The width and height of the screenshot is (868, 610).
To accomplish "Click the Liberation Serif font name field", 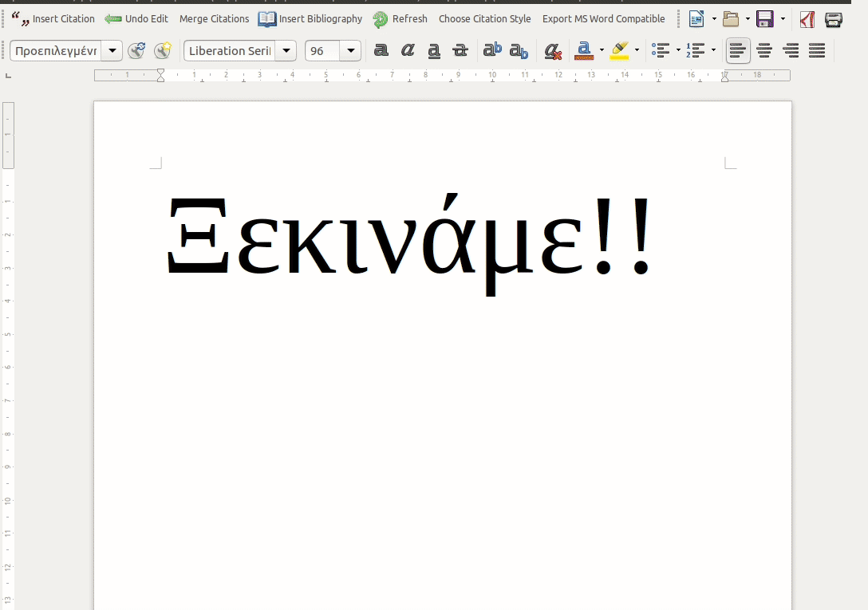I will click(230, 51).
